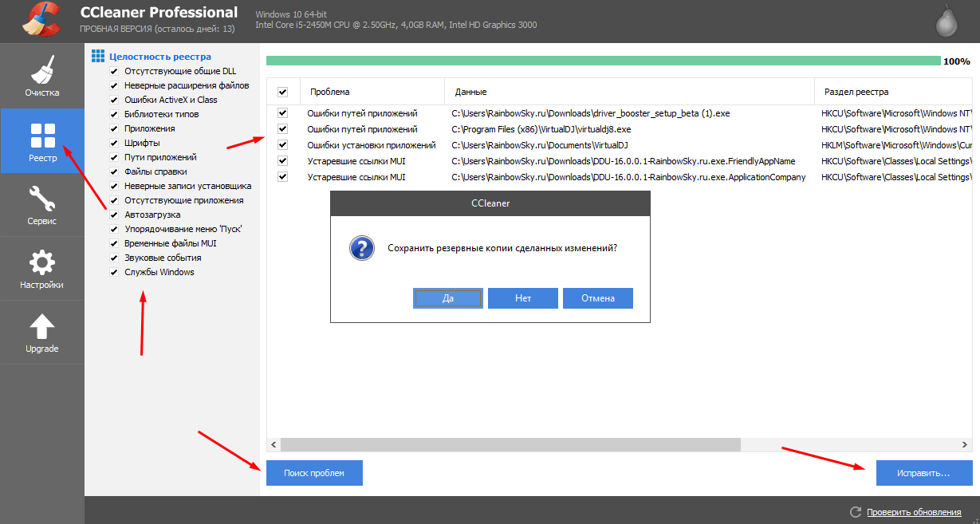Click the question mark dialog icon
Viewport: 980px width, 524px height.
tap(362, 247)
